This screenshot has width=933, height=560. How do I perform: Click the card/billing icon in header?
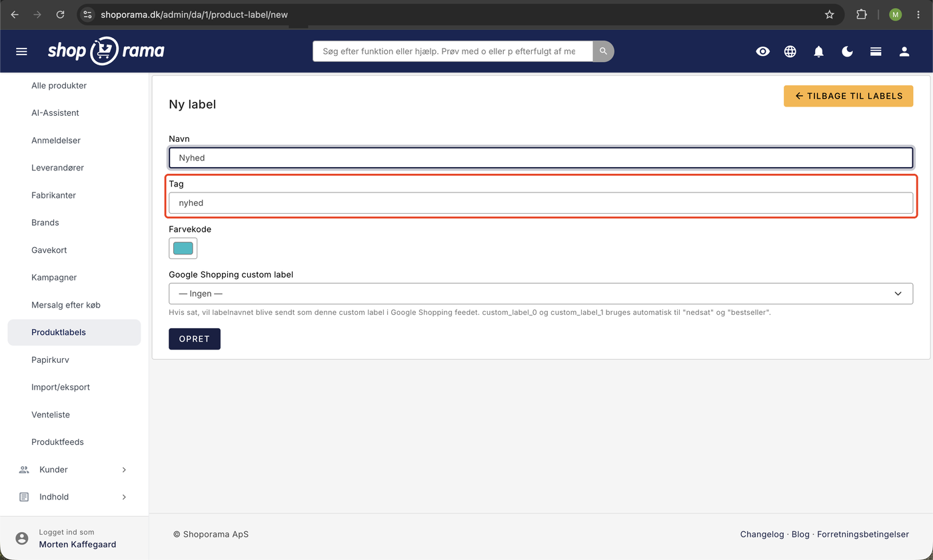[x=876, y=51]
